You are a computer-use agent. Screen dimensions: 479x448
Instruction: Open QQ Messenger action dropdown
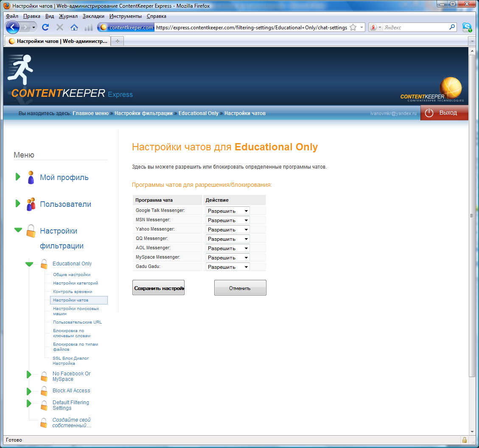point(227,239)
